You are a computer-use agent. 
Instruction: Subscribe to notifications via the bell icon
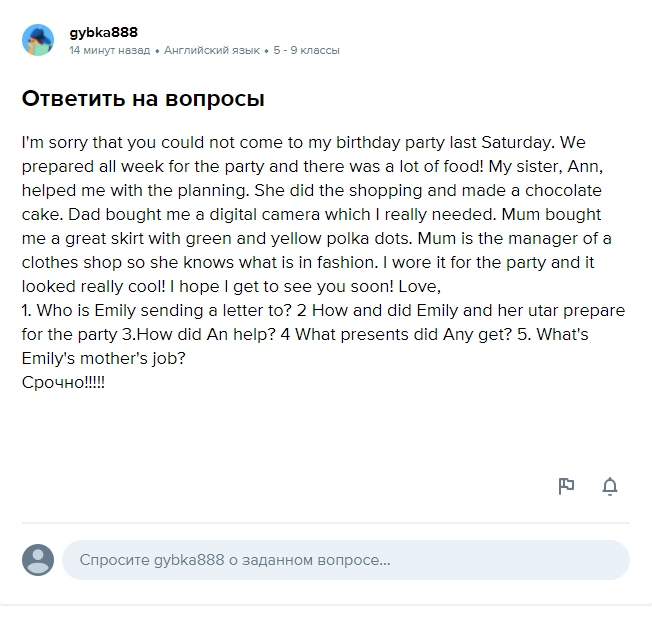click(x=610, y=486)
